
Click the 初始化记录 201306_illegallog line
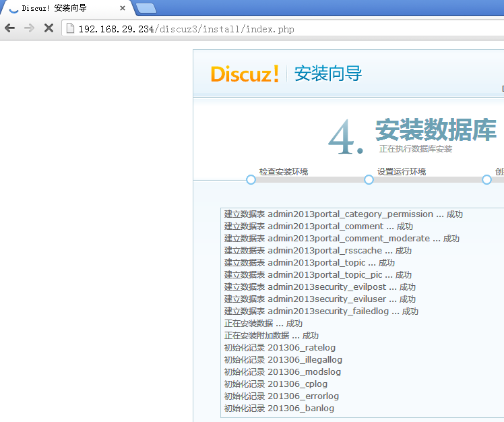(x=283, y=360)
